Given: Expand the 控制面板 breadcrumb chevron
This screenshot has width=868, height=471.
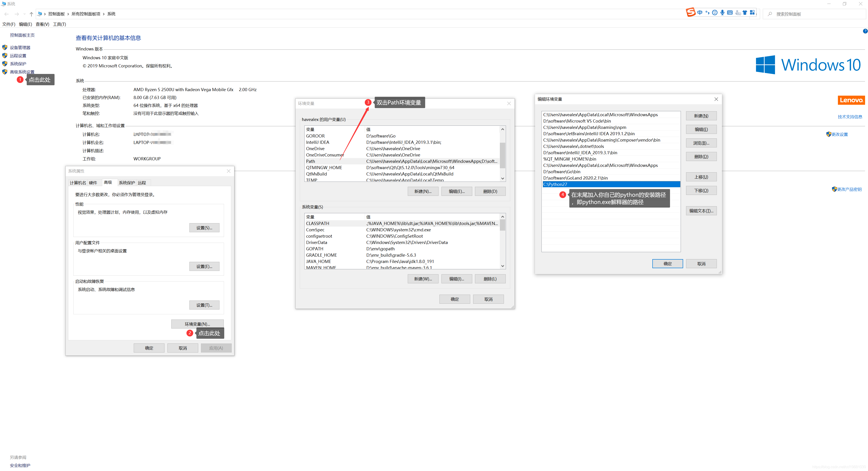Looking at the screenshot, I should [68, 14].
